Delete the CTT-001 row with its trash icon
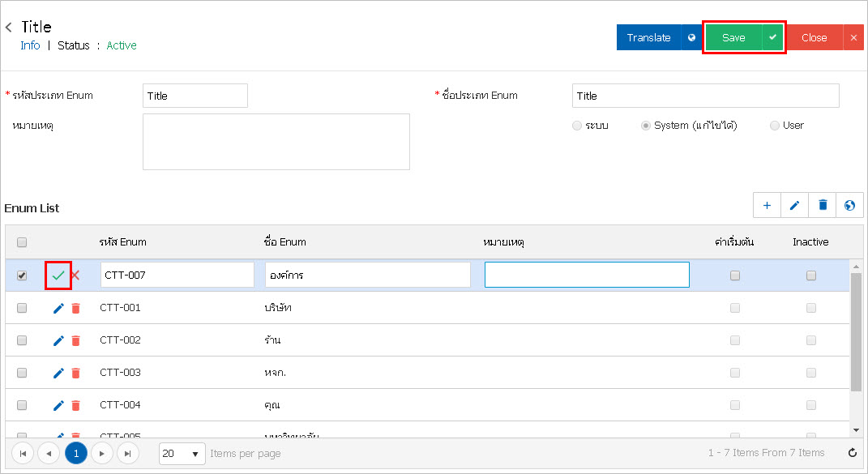The width and height of the screenshot is (868, 474). pos(76,309)
